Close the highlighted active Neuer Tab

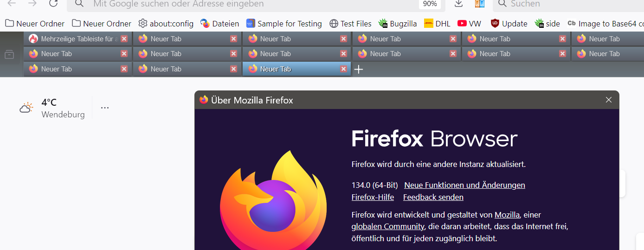tap(343, 69)
